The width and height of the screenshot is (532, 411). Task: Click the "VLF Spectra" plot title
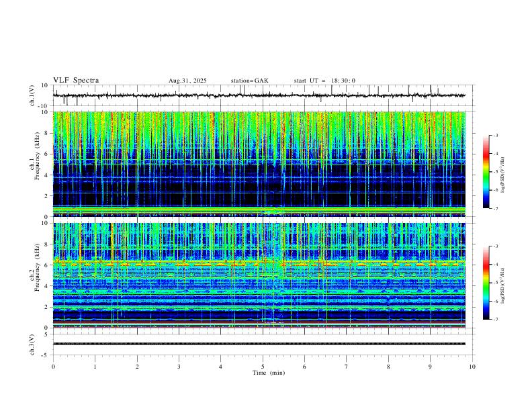(x=76, y=81)
